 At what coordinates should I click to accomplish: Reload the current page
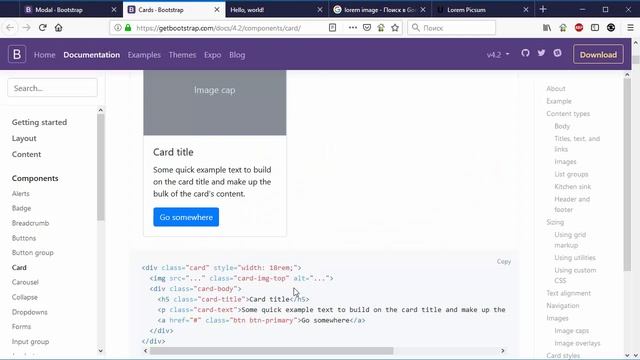point(42,28)
